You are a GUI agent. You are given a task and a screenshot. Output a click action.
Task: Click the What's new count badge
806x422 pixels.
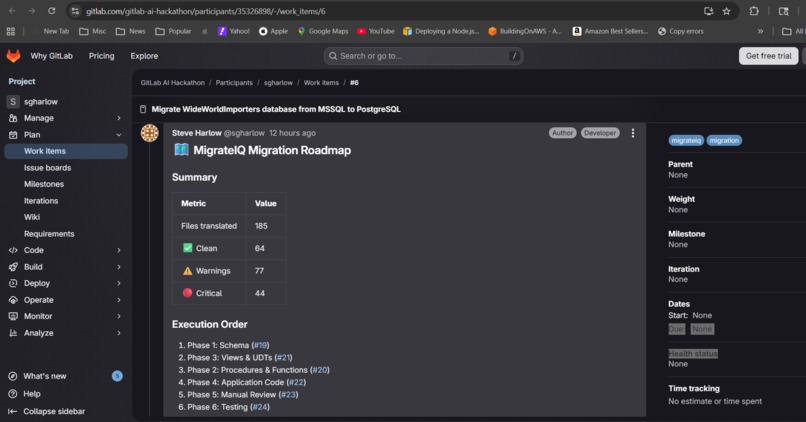click(x=117, y=376)
